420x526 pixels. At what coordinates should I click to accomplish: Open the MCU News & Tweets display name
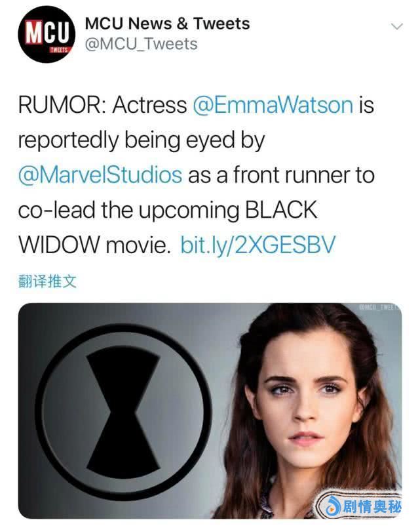167,24
